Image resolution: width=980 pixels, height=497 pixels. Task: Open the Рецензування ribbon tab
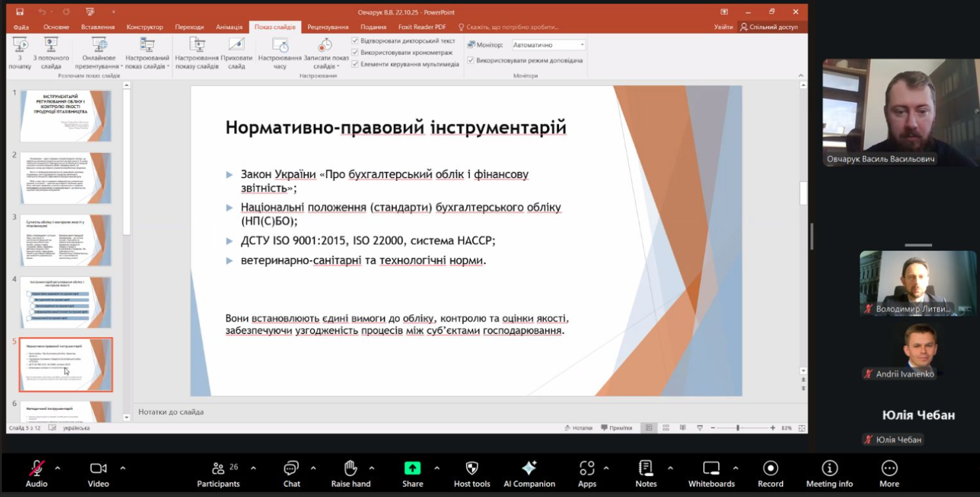328,27
